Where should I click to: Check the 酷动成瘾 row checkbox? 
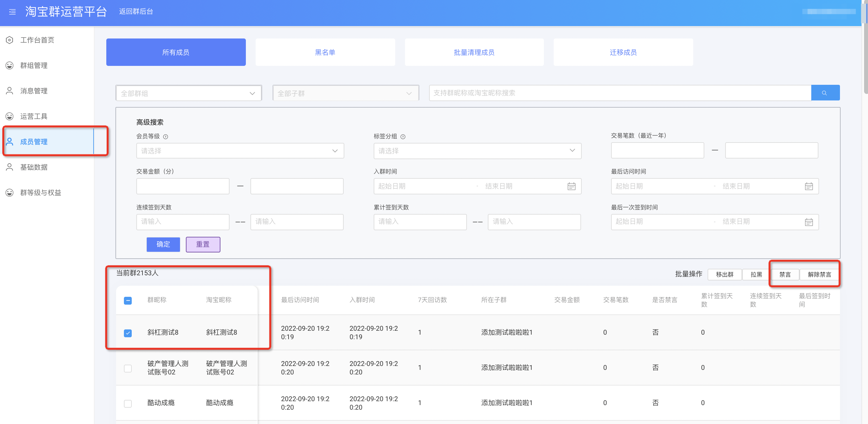click(128, 403)
